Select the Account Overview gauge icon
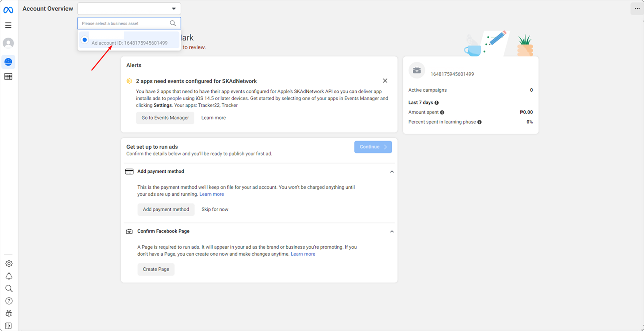This screenshot has width=644, height=331. 8,62
